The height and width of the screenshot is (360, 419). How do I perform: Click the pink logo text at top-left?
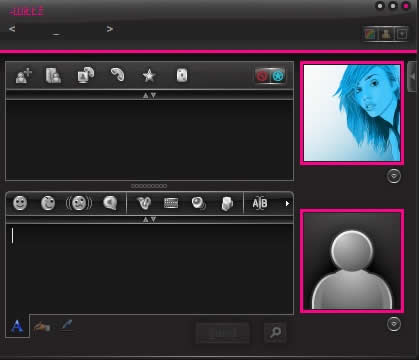click(27, 11)
